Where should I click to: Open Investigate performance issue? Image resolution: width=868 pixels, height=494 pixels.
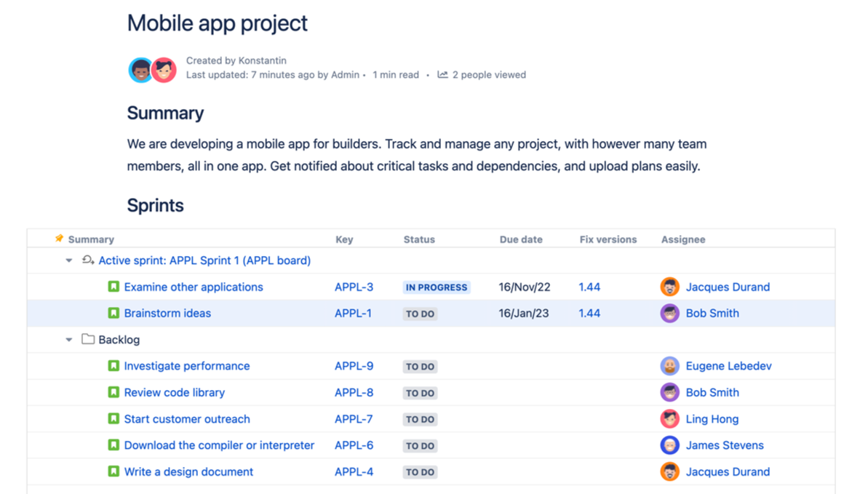[x=187, y=366]
